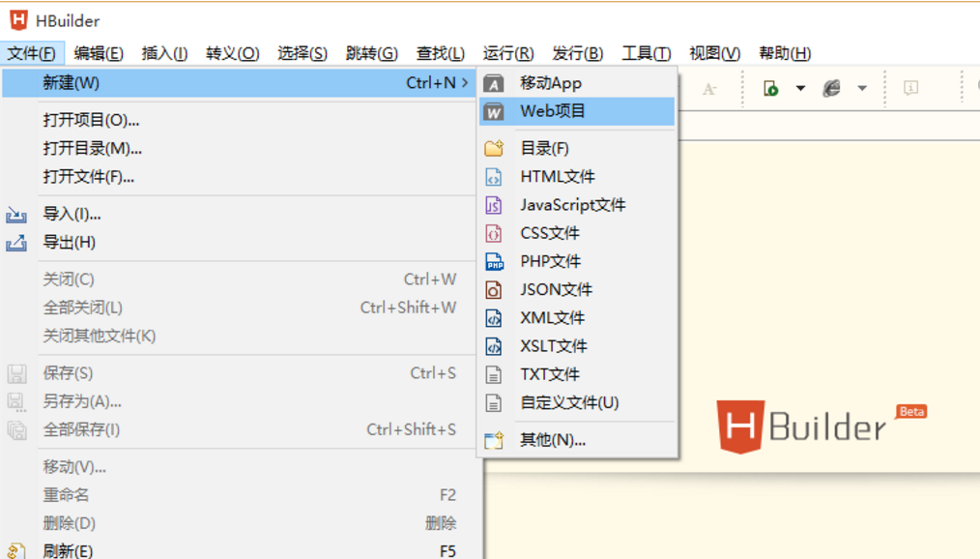Image resolution: width=980 pixels, height=559 pixels.
Task: Click the XML文件 icon
Action: click(x=494, y=318)
